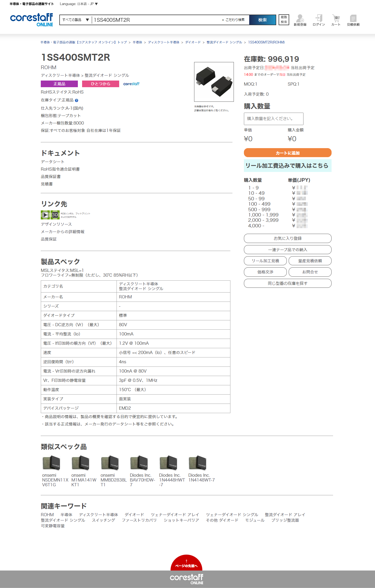
Task: Click the Corestaff Online header logo
Action: [x=32, y=20]
